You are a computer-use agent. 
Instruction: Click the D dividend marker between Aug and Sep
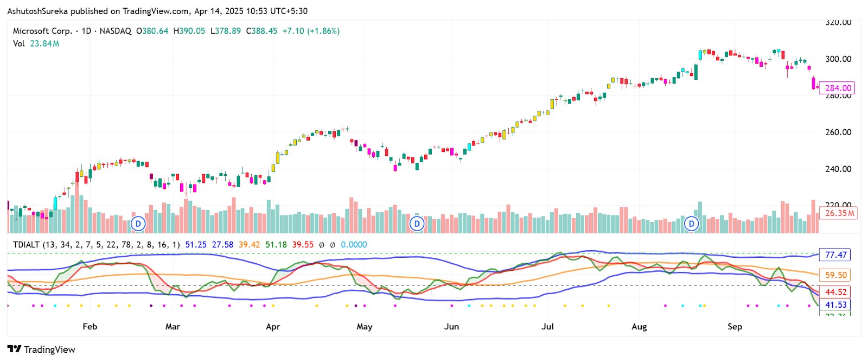(691, 224)
